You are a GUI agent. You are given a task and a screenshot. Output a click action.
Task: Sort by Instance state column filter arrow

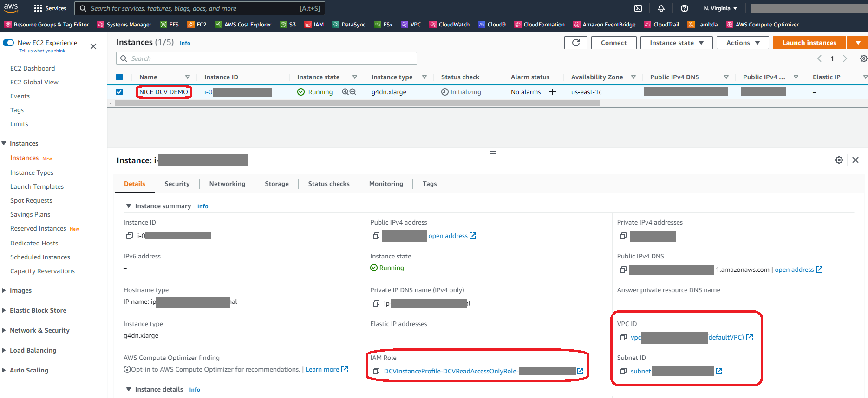pos(355,77)
